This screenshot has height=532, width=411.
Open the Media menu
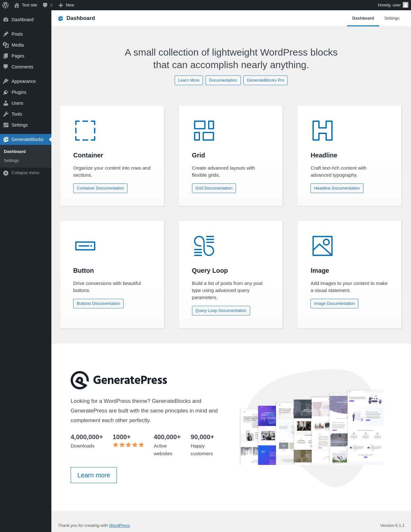point(26,45)
